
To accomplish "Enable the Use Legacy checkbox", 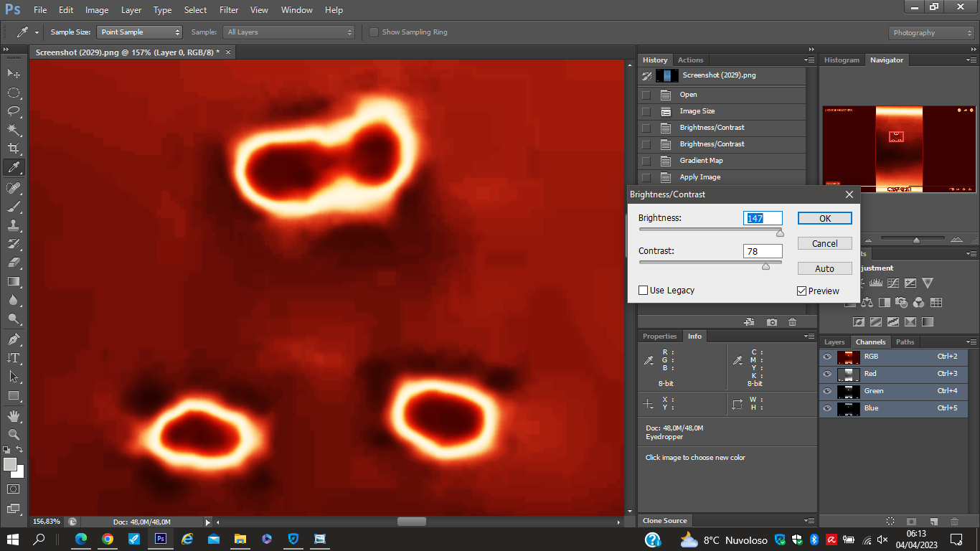I will [644, 291].
